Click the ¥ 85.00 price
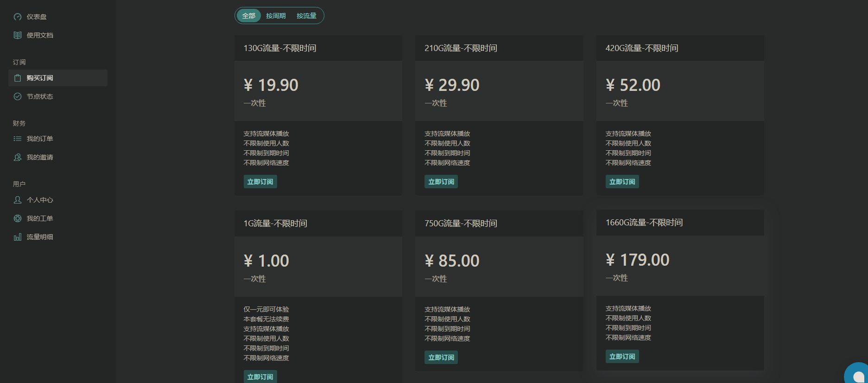The height and width of the screenshot is (383, 868). pos(452,261)
